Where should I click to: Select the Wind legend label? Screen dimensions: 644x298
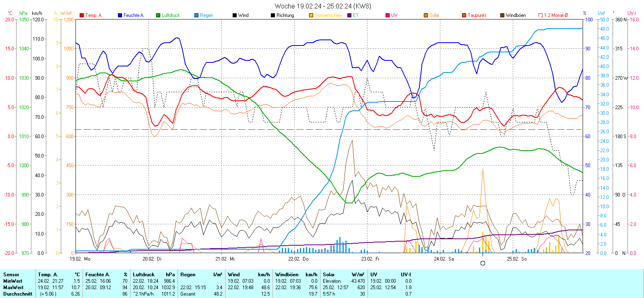coord(243,15)
